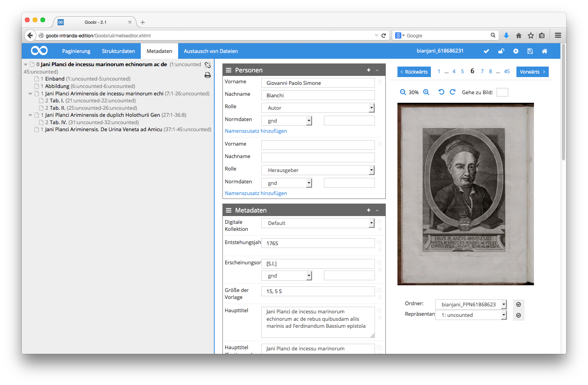Add a new metadata field with the plus icon
This screenshot has width=588, height=385.
click(x=368, y=210)
